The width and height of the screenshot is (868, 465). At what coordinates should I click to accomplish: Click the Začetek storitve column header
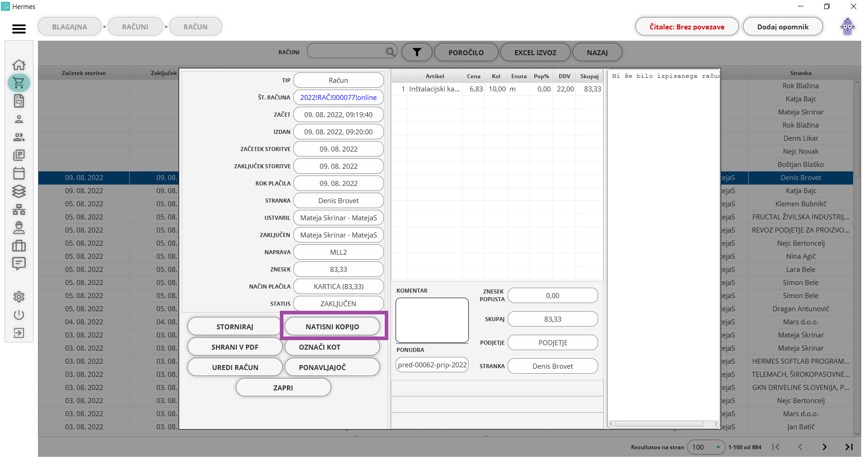(x=84, y=73)
